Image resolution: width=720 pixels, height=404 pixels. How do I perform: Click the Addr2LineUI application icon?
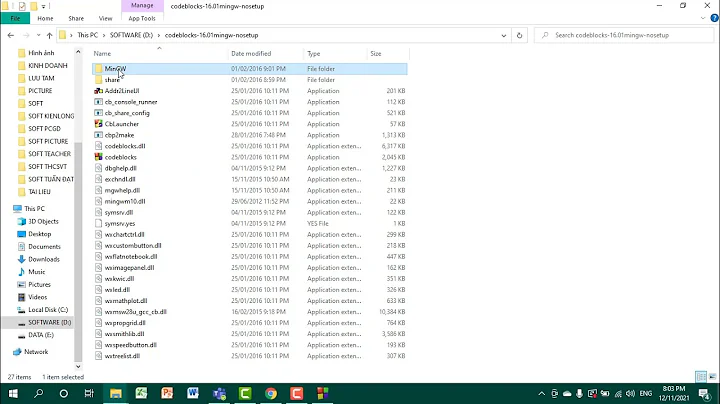[x=98, y=91]
